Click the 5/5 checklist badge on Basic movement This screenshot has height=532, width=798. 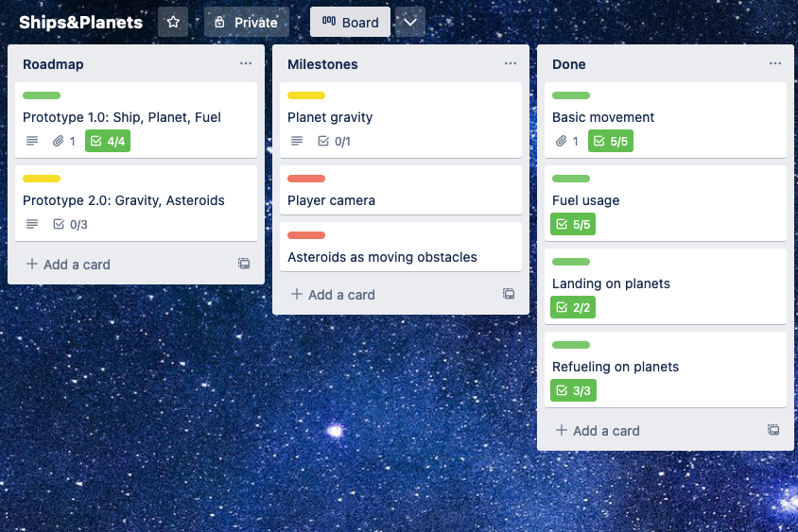(x=611, y=141)
